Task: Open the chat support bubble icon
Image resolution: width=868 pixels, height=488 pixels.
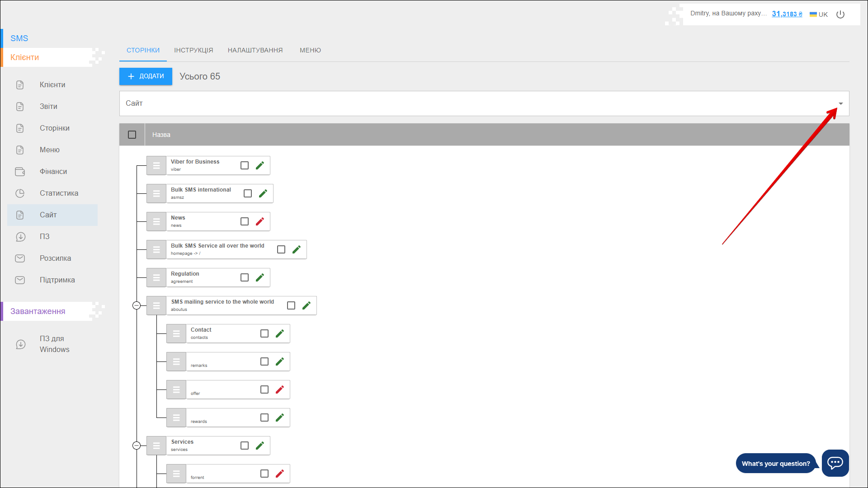Action: pos(835,463)
